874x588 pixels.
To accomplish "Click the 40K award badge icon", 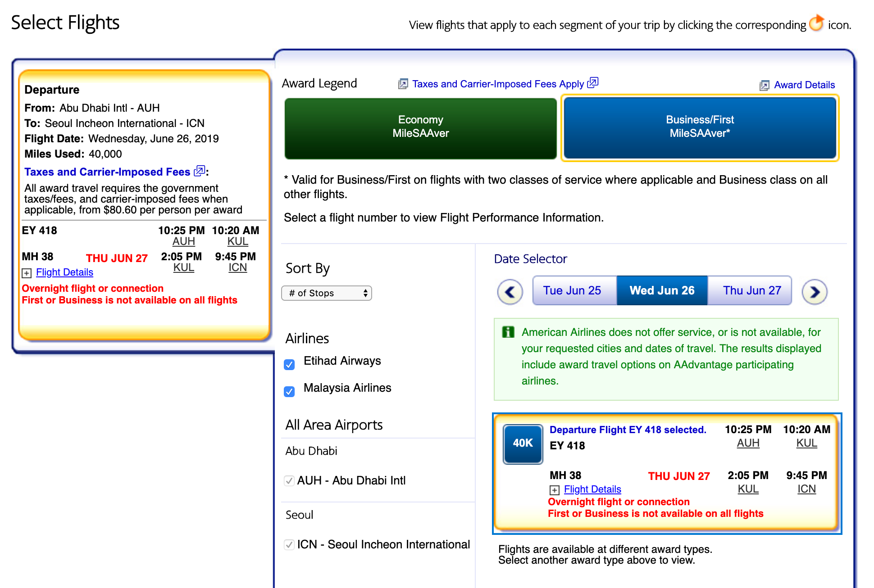I will tap(523, 443).
